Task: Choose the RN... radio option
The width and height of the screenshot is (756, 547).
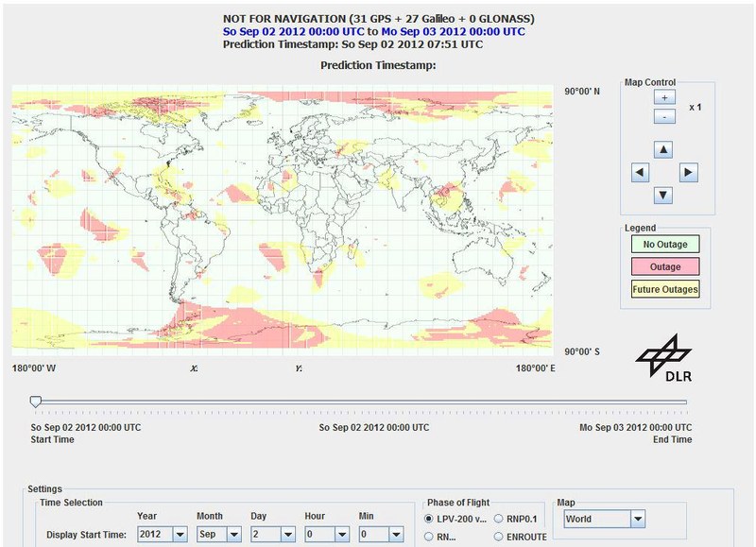Action: pyautogui.click(x=430, y=537)
